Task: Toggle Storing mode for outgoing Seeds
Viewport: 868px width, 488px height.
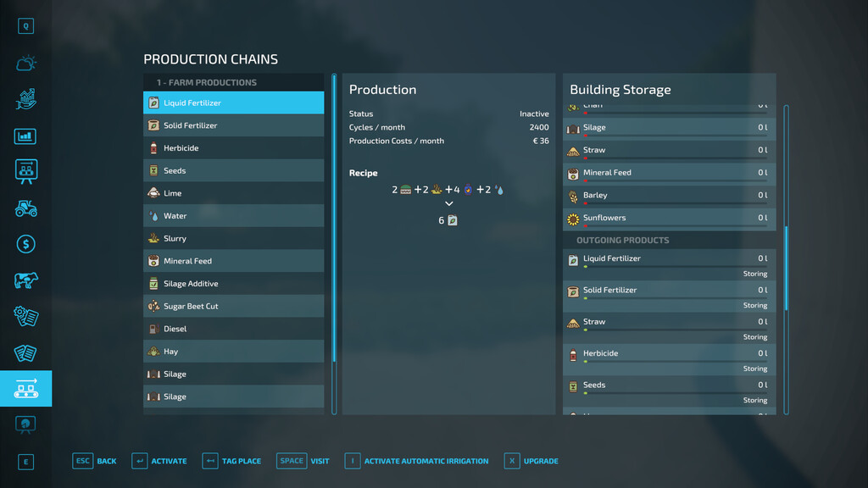Action: coord(755,400)
